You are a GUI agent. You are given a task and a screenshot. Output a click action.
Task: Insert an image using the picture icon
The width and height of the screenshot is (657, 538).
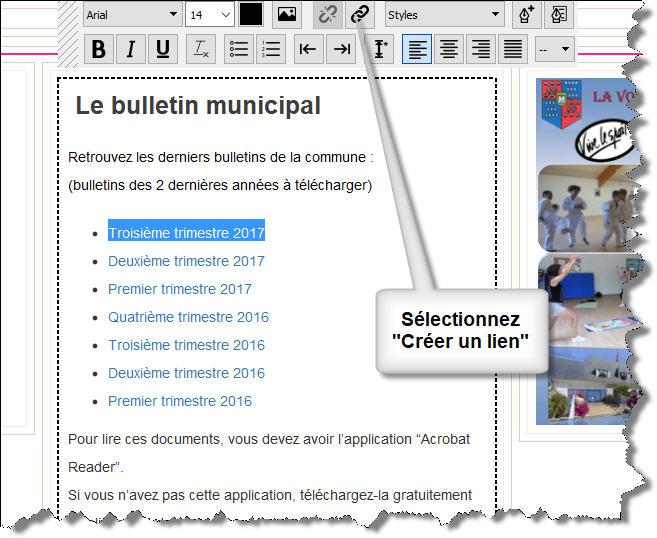(x=287, y=15)
